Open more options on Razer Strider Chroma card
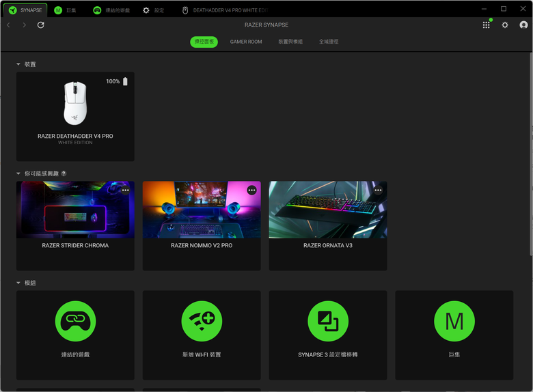 [126, 191]
